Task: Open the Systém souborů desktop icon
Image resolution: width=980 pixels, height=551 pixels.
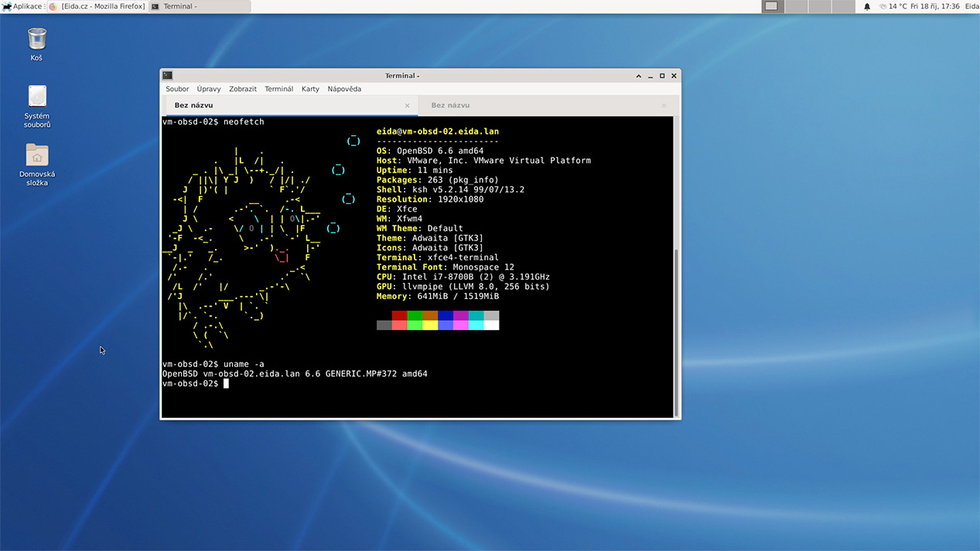Action: coord(37,106)
